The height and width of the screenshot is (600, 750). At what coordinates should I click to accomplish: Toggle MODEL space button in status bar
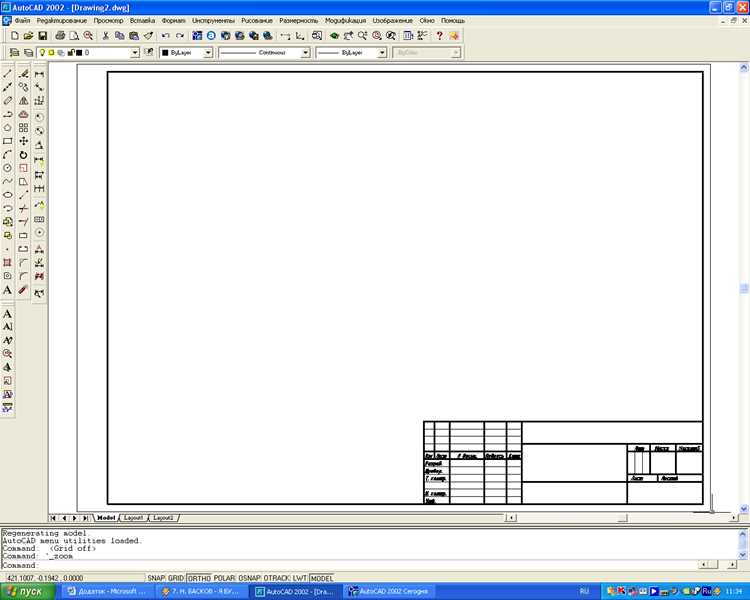point(321,578)
